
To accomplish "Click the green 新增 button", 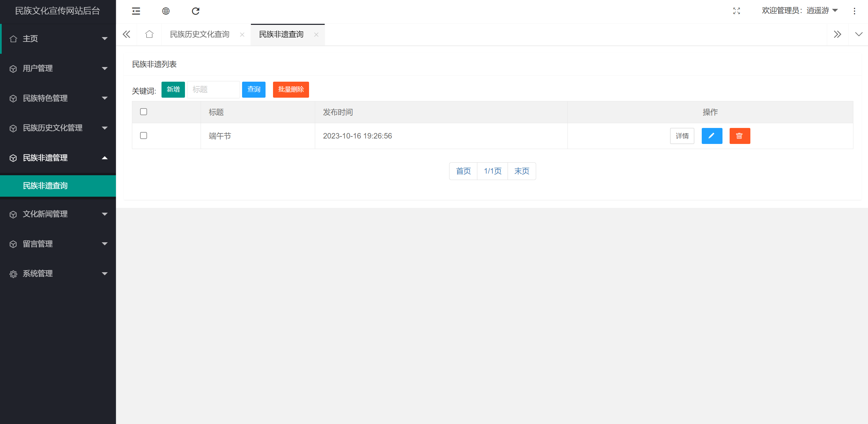I will tap(173, 89).
